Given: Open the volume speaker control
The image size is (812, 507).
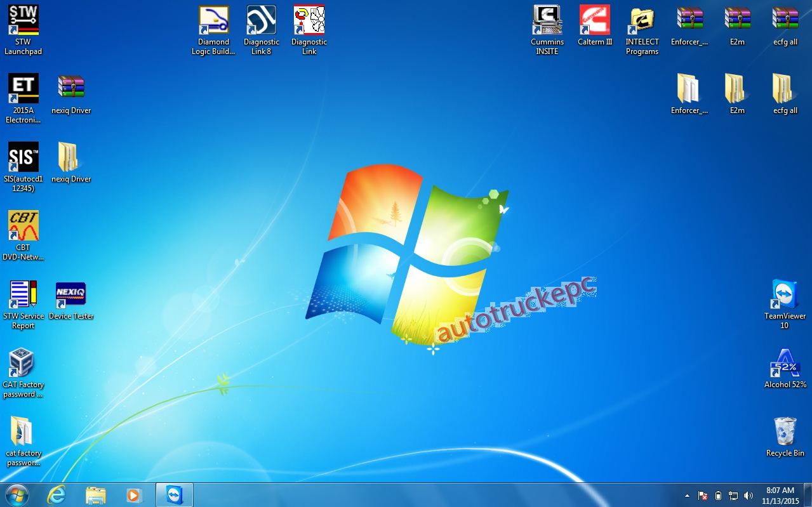Looking at the screenshot, I should click(749, 496).
